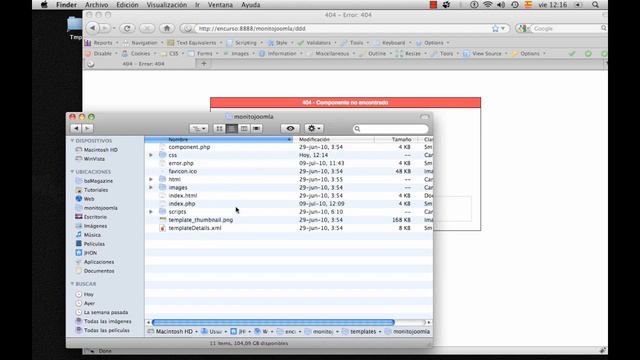Switch Finder to column view
640x360 pixels.
[244, 129]
